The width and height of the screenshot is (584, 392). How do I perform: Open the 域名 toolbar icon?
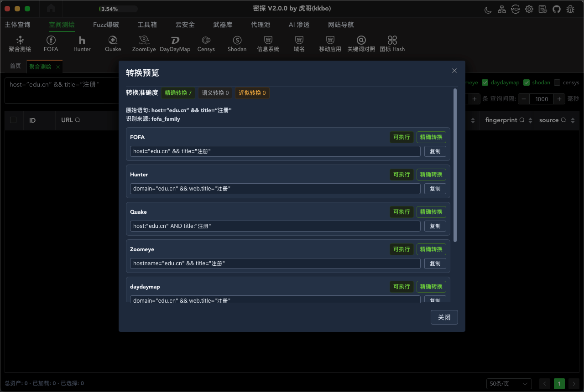[x=299, y=44]
